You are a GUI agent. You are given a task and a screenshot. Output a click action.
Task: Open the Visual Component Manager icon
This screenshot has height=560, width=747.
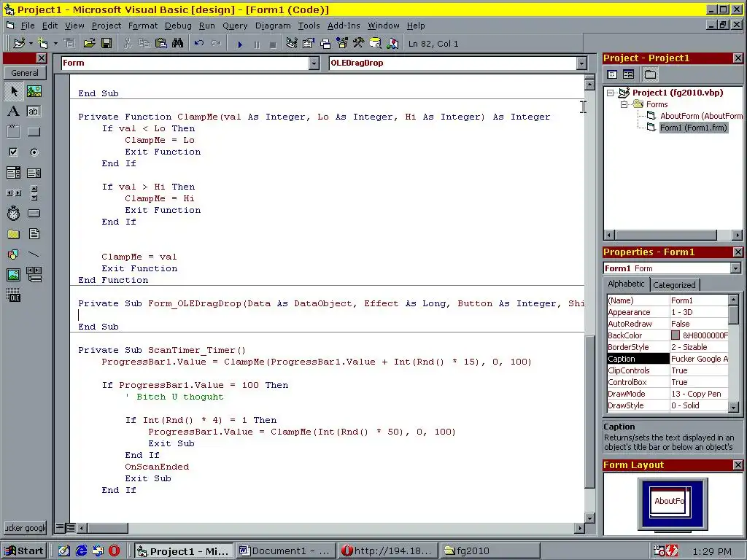click(x=392, y=44)
